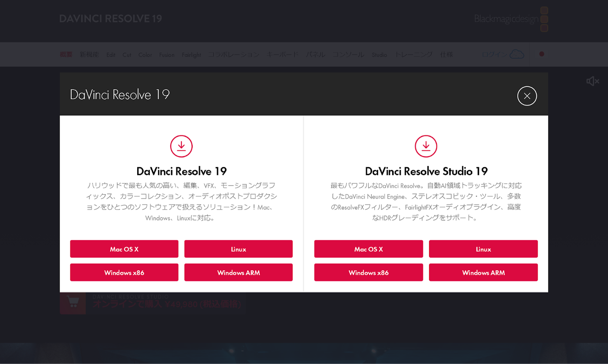Go to the Fusion page tab
The width and height of the screenshot is (608, 364).
coord(167,55)
